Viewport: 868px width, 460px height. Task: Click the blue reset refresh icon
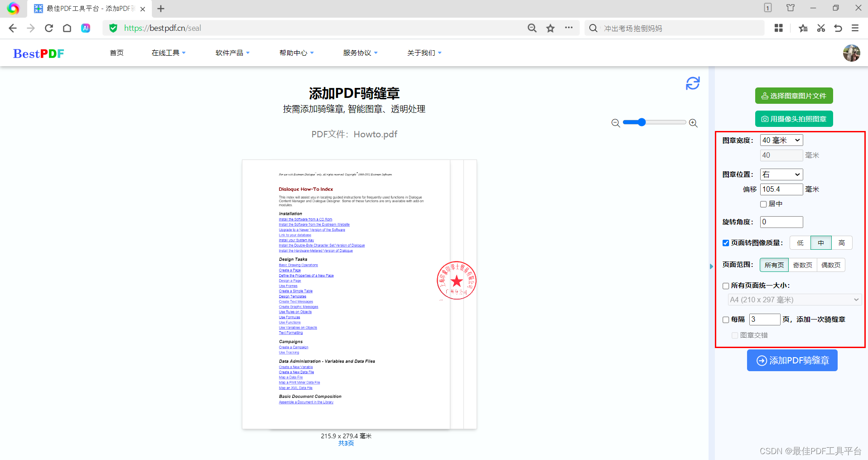pos(693,83)
